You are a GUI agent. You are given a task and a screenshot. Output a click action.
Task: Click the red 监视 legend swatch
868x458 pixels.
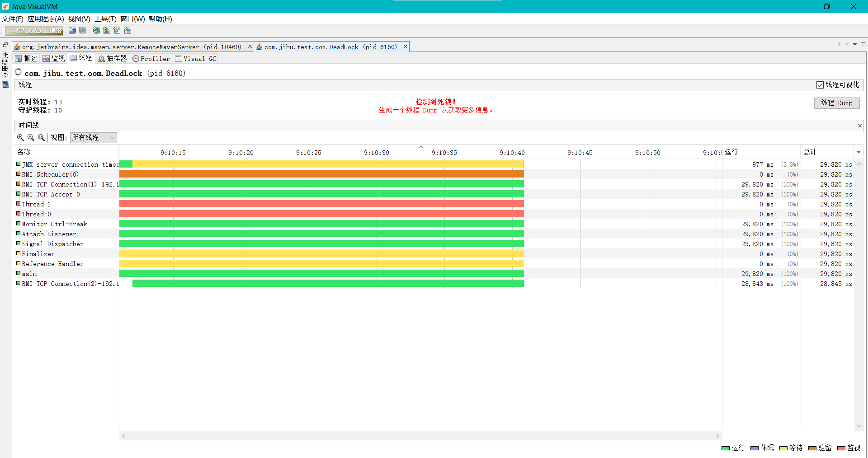point(841,448)
